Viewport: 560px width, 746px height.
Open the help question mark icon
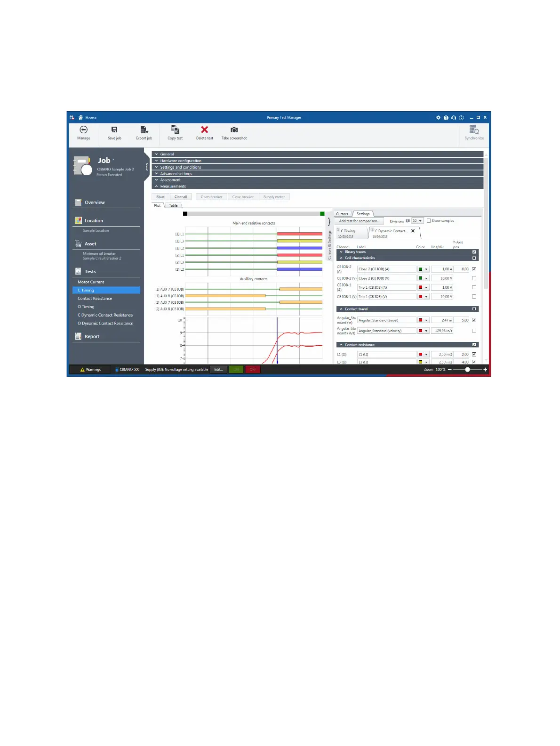click(446, 118)
